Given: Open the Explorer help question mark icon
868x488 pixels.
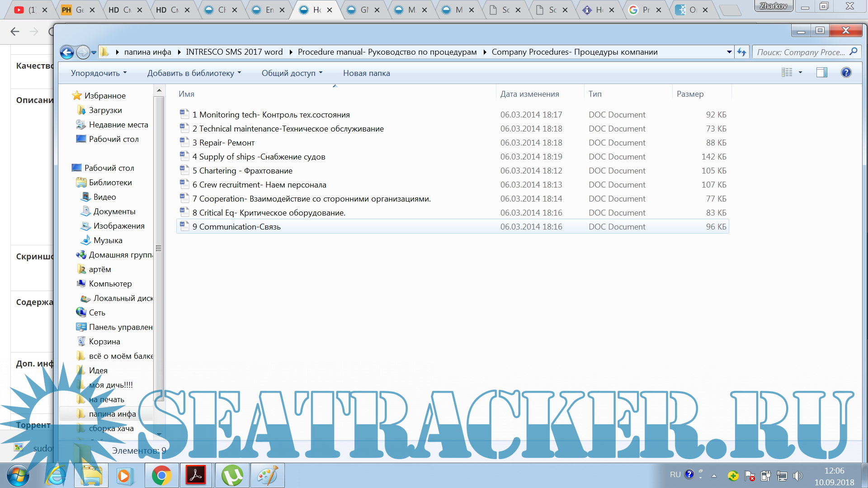Looking at the screenshot, I should tap(846, 72).
